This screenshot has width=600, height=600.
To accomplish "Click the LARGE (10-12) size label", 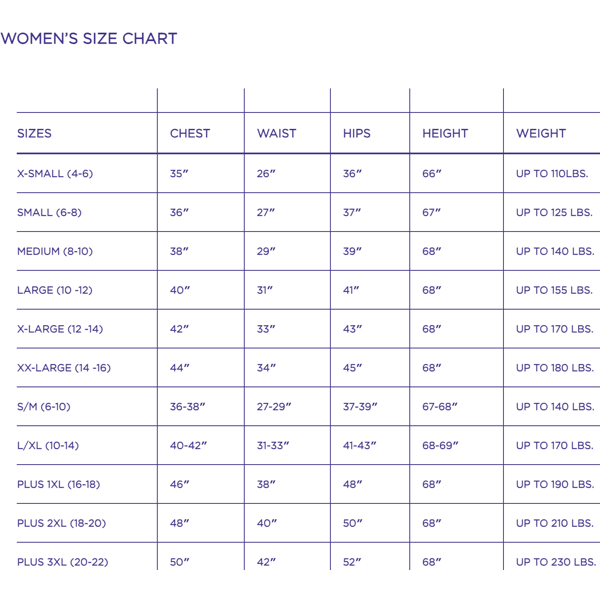I will 55,290.
